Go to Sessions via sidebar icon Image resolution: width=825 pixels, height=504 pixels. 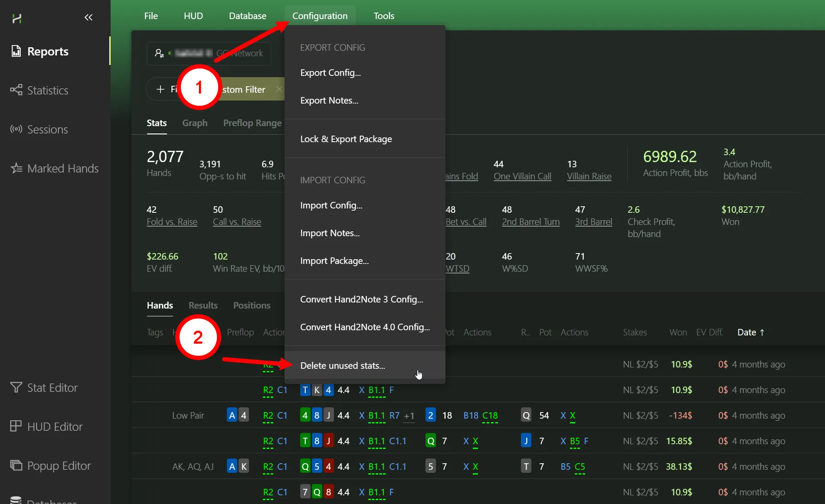(x=16, y=129)
